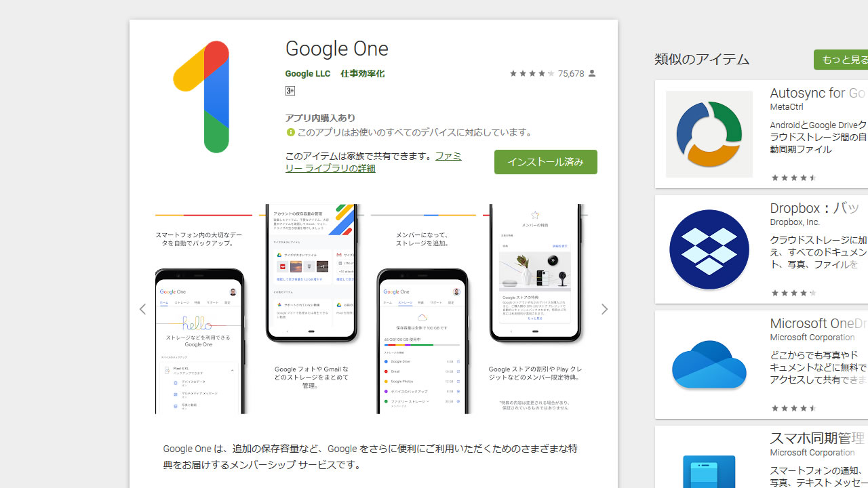The width and height of the screenshot is (868, 488).
Task: Click the four-star rating of Google One
Action: [532, 73]
